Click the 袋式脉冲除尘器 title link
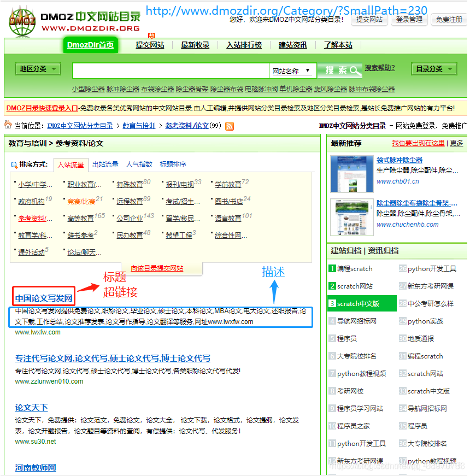 pos(399,160)
